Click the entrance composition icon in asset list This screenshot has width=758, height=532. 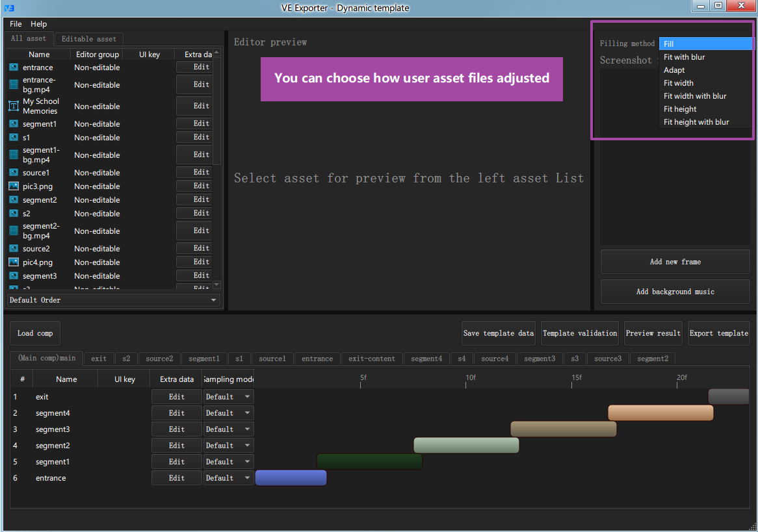coord(14,67)
